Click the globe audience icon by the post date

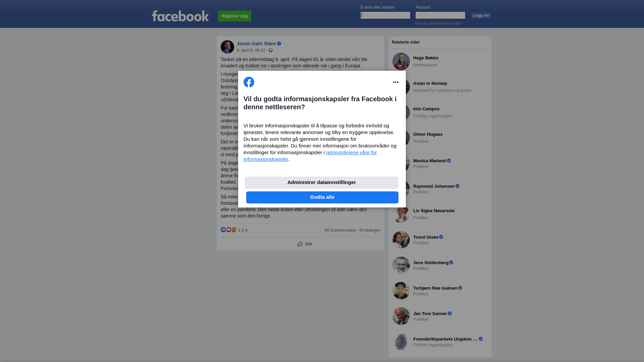click(271, 50)
